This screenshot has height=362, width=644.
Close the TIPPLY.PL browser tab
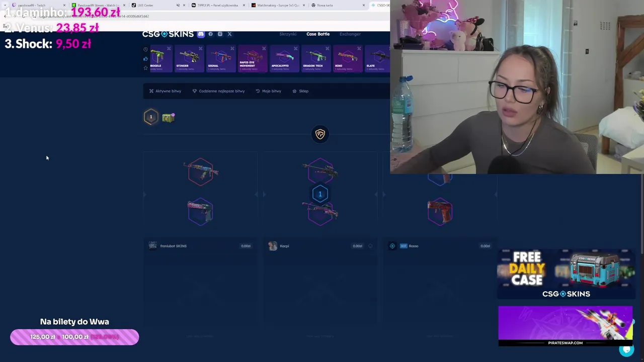click(244, 5)
